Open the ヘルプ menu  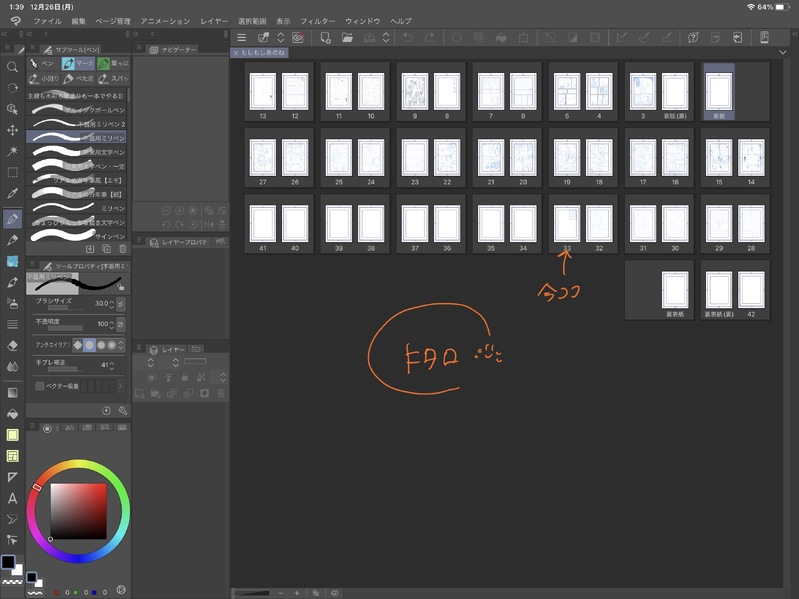click(x=401, y=21)
